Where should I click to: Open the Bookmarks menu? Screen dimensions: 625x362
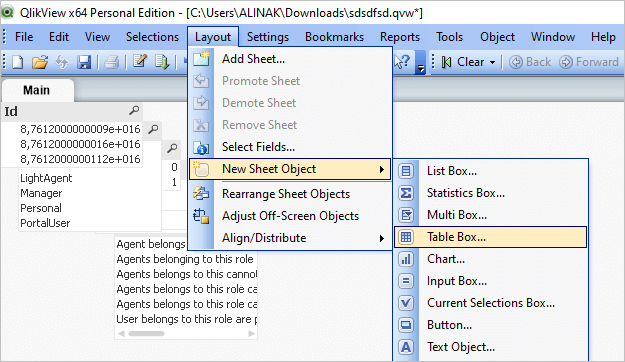[x=334, y=37]
